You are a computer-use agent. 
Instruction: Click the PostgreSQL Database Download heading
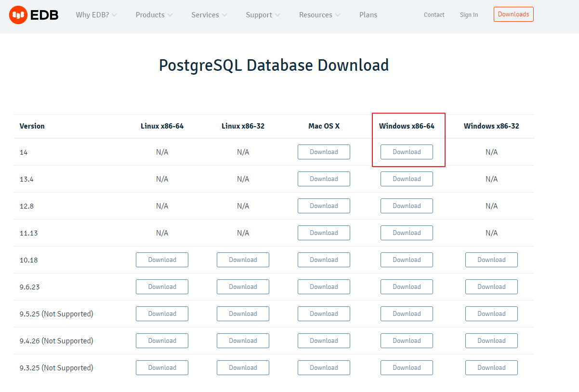point(274,65)
